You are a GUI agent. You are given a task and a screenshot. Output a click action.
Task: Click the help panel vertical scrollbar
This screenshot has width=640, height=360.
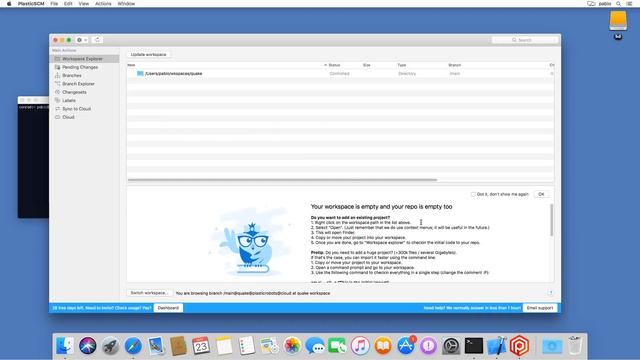click(x=551, y=220)
